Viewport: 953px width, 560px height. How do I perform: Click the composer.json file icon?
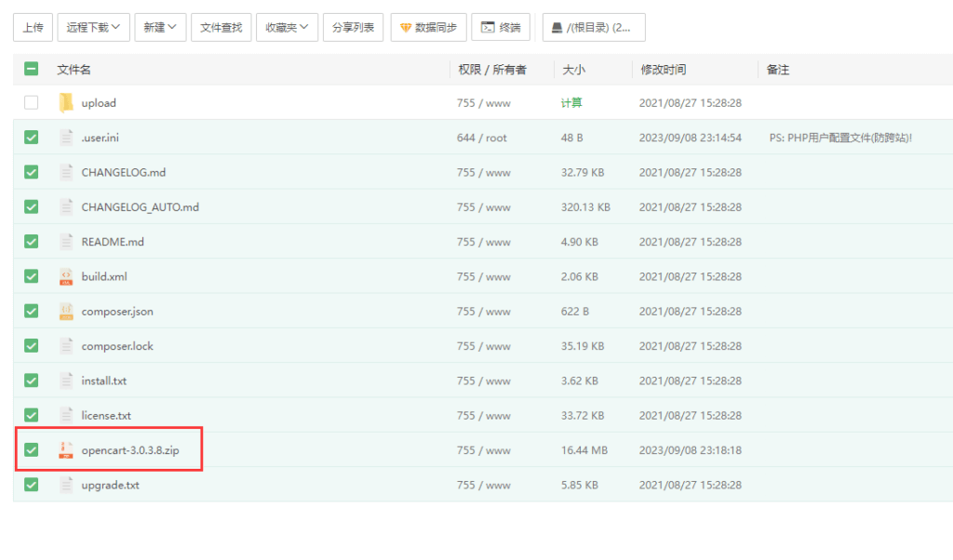65,311
